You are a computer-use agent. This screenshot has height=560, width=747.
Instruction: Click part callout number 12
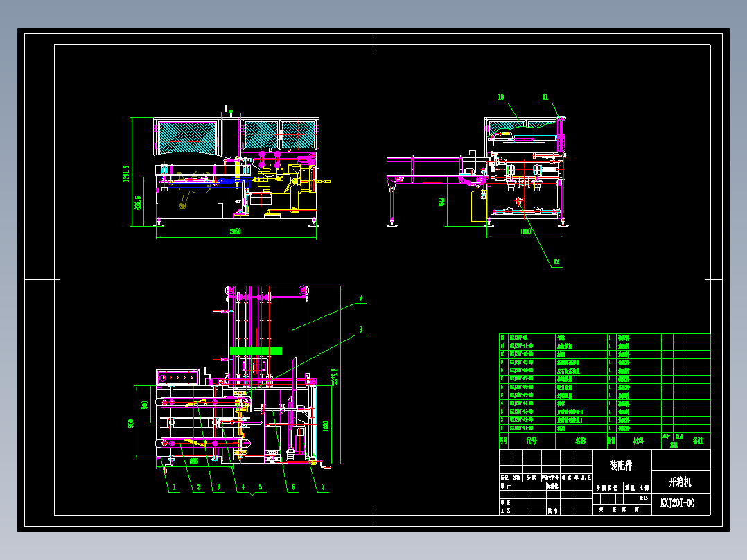pyautogui.click(x=556, y=262)
